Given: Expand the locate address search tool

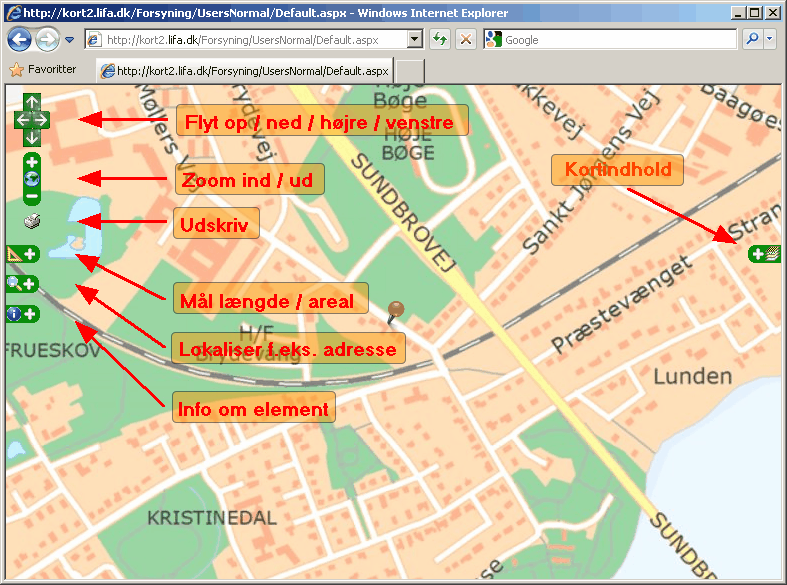Looking at the screenshot, I should point(22,284).
